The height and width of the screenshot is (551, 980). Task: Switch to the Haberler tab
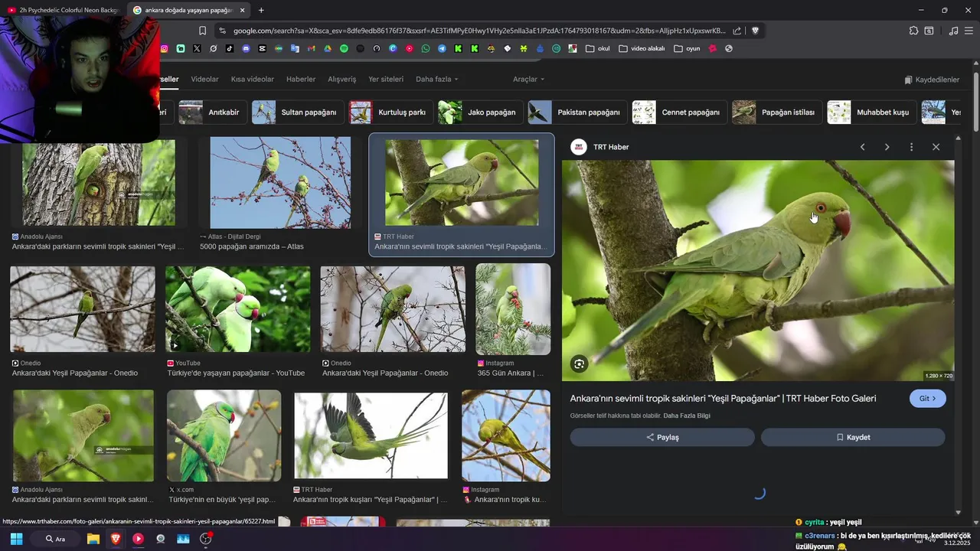[x=301, y=79]
